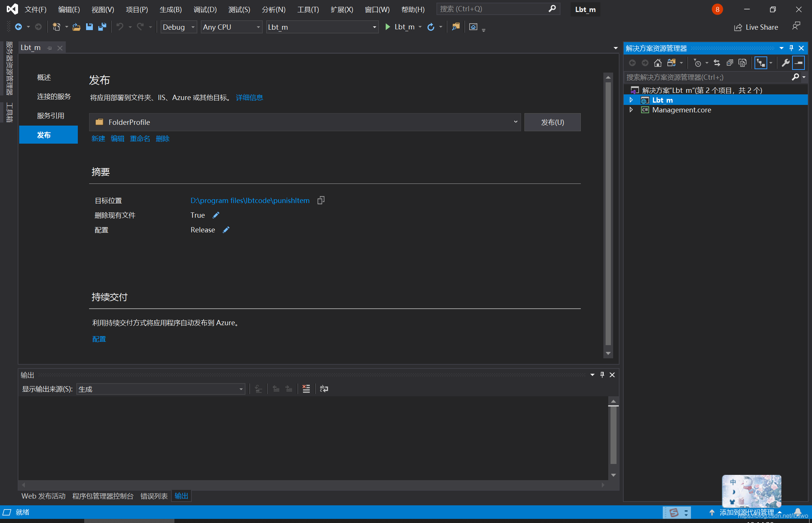This screenshot has height=523, width=812.
Task: Open the Debug configuration dropdown
Action: [179, 27]
